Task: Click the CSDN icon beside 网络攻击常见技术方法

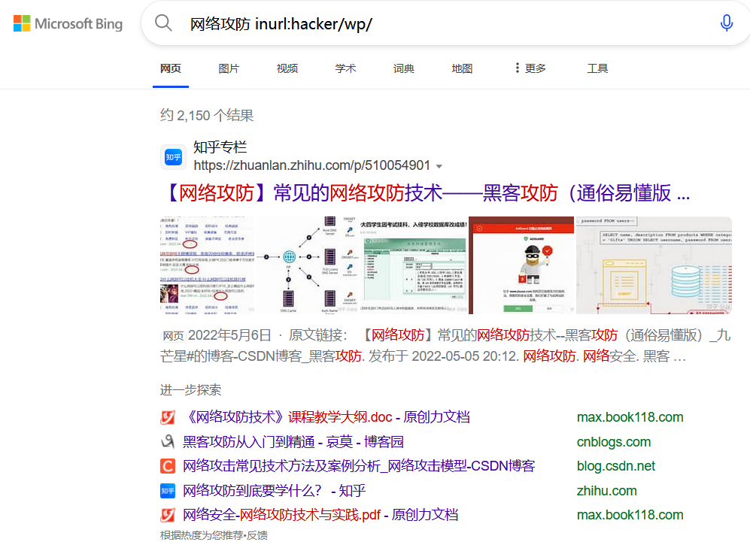Action: (168, 466)
